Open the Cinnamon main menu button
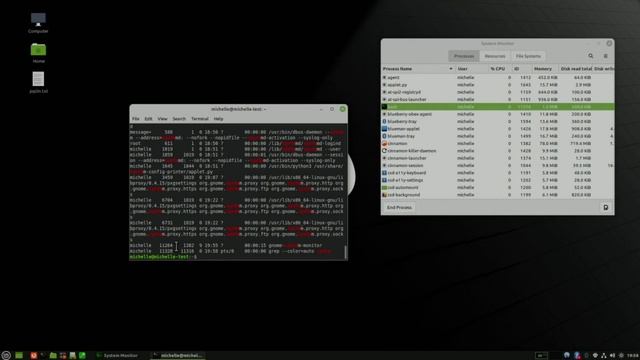This screenshot has height=360, width=640. pos(6,356)
